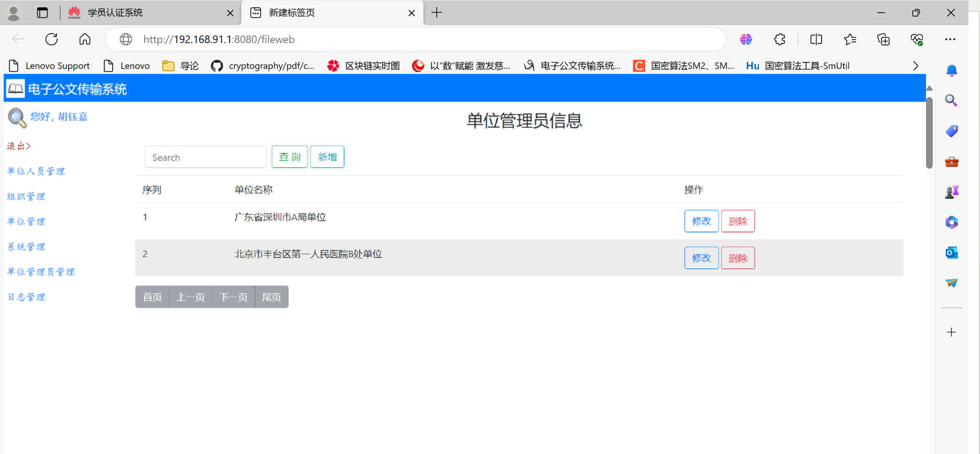Switch to the 新建标签页 tab
The image size is (980, 454).
[332, 13]
